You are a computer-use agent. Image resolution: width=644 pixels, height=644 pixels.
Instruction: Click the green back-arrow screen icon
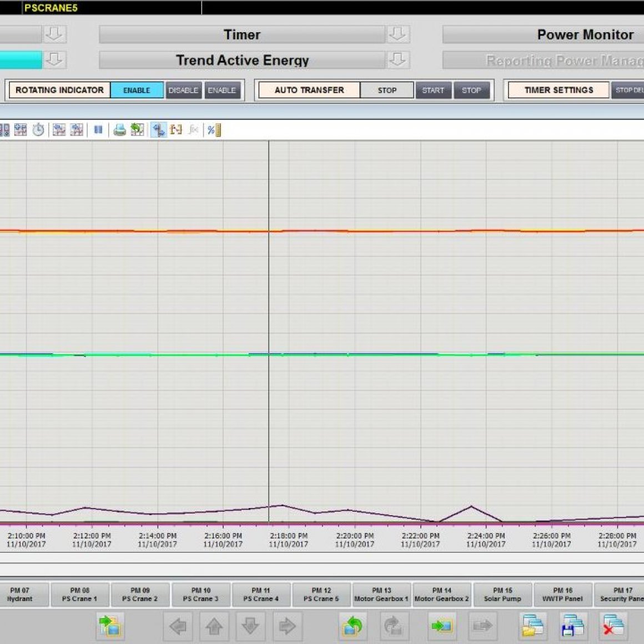(353, 626)
